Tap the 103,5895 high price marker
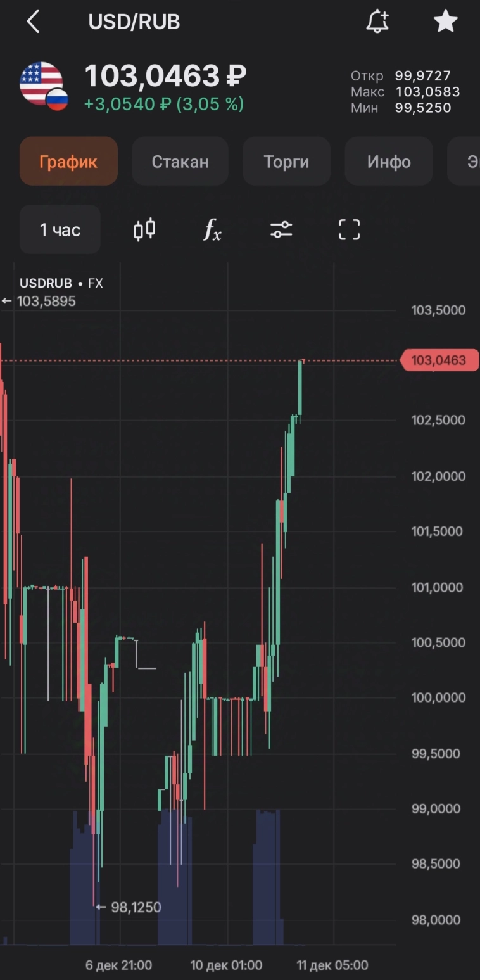 (x=46, y=302)
